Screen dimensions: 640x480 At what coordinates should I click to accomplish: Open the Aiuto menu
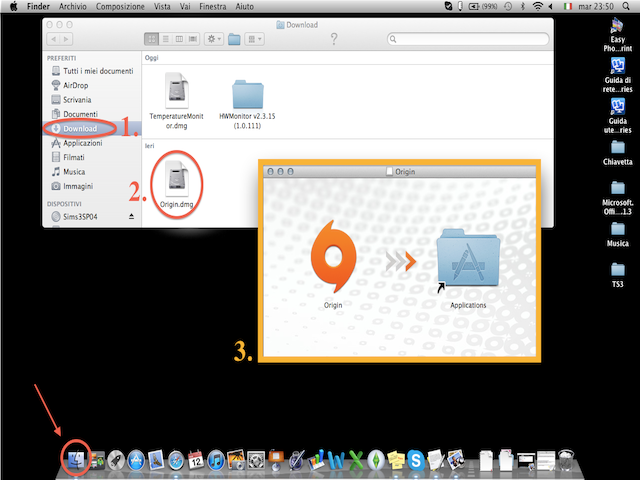tap(244, 6)
